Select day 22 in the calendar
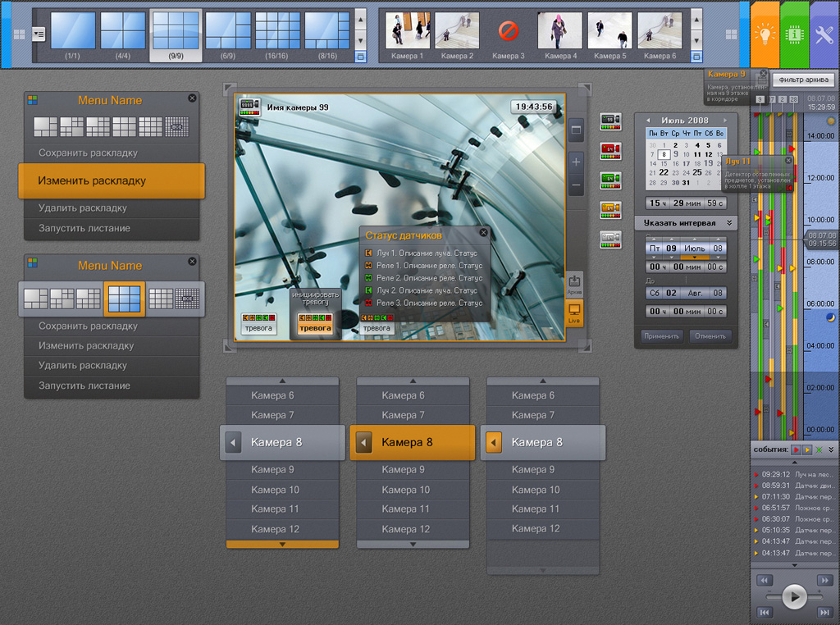Viewport: 840px width, 625px height. pyautogui.click(x=664, y=172)
